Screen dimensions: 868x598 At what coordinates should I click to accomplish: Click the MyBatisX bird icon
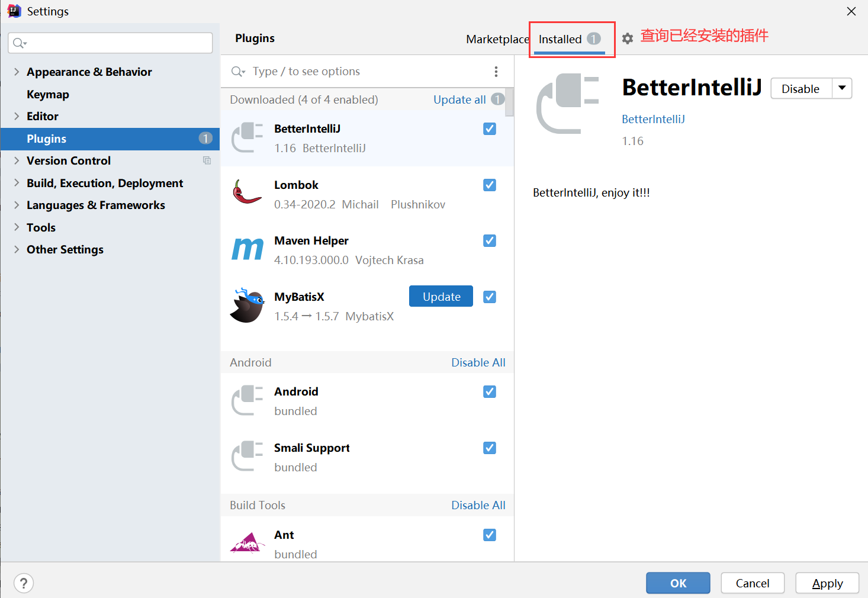[x=247, y=306]
